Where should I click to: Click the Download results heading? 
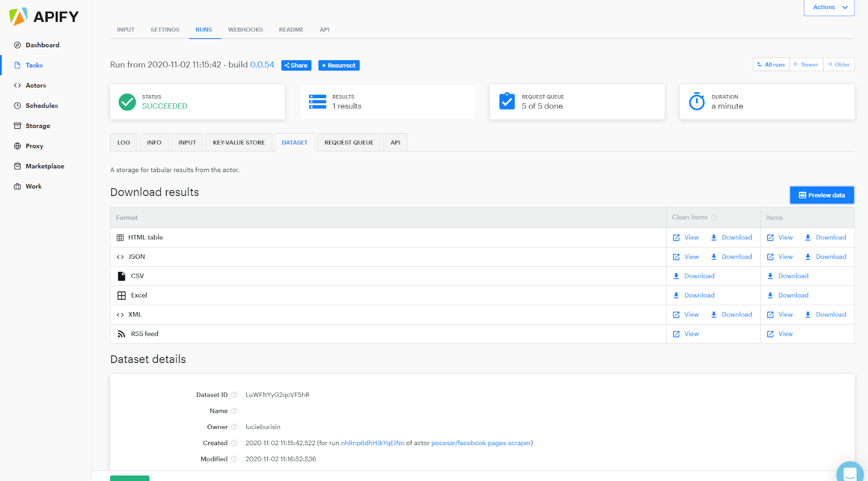click(x=155, y=192)
